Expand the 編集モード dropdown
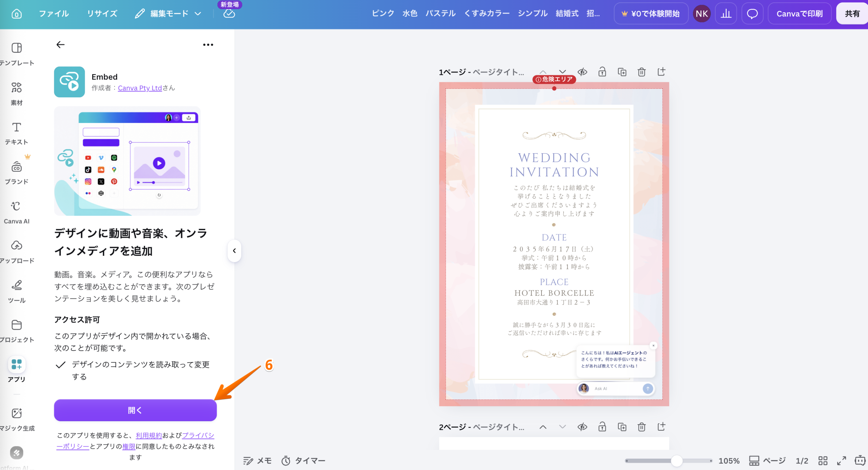 (x=168, y=14)
